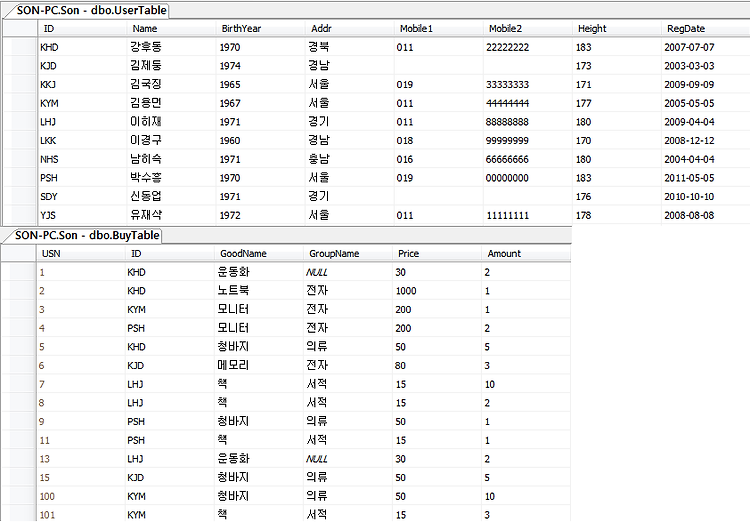The image size is (750, 522).
Task: Click the Name cell 김국진 in UserTable
Action: 171,84
